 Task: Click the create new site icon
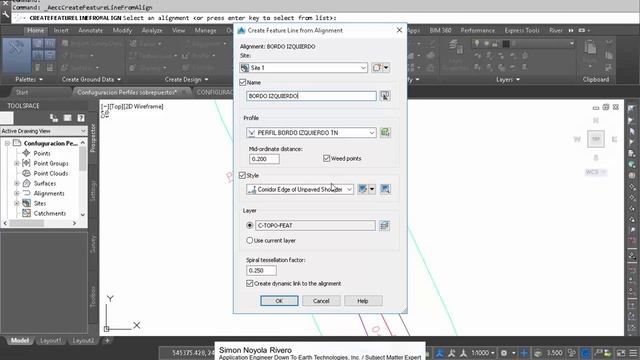[377, 68]
